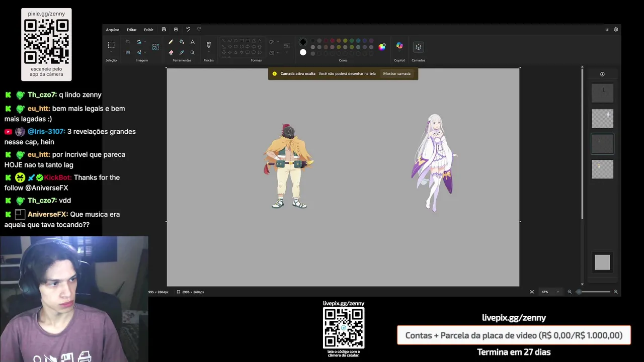Open Paint settings gear
This screenshot has width=644, height=362.
click(x=615, y=29)
